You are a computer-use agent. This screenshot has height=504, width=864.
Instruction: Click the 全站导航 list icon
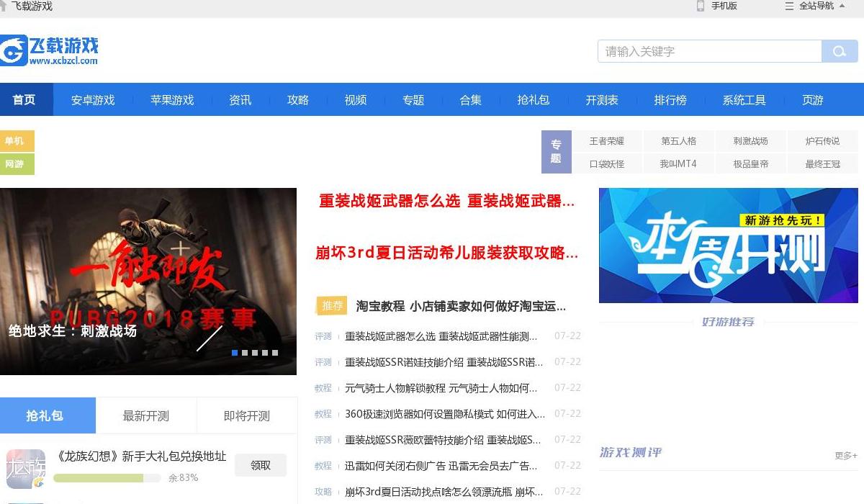(x=789, y=6)
